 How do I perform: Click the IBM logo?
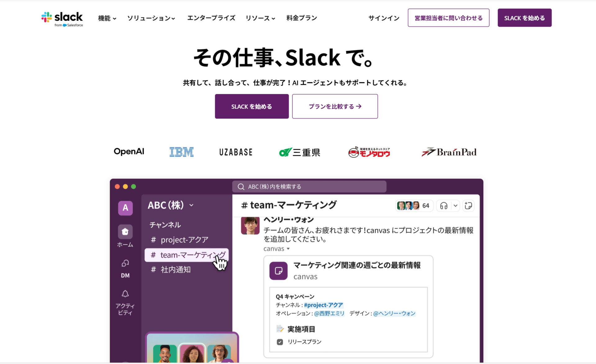[x=182, y=152]
